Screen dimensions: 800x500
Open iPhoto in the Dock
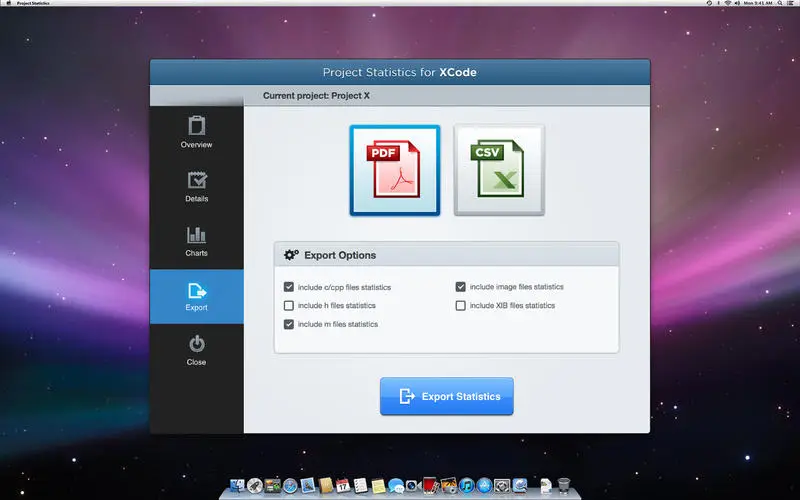point(448,486)
